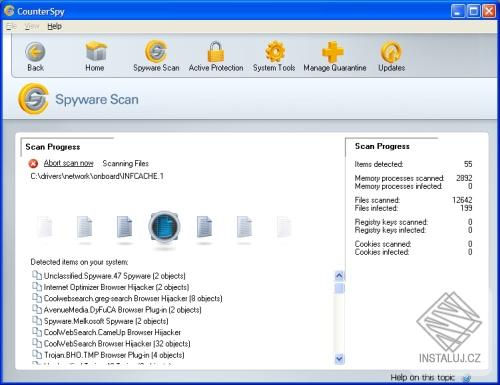The width and height of the screenshot is (500, 385).
Task: Click Items detected value 55
Action: pos(468,164)
